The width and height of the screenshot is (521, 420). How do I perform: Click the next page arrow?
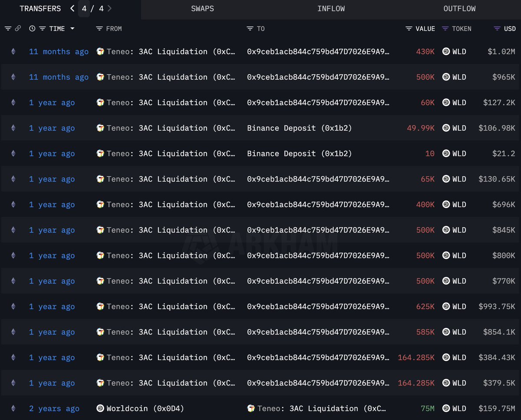tap(109, 9)
